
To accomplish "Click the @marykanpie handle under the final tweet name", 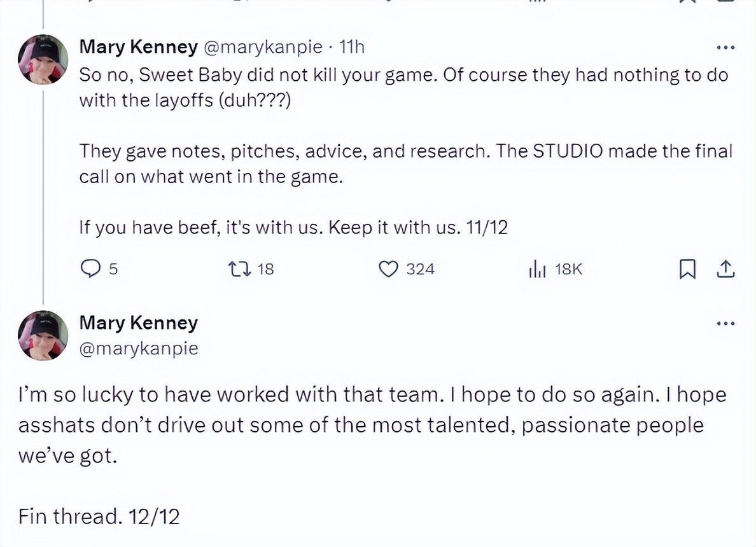I will coord(138,349).
